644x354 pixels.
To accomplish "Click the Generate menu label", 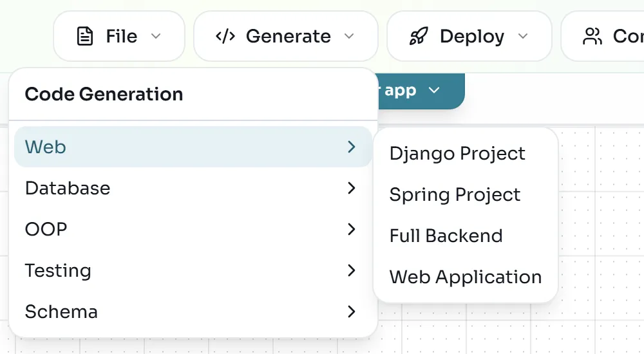I will pyautogui.click(x=289, y=36).
